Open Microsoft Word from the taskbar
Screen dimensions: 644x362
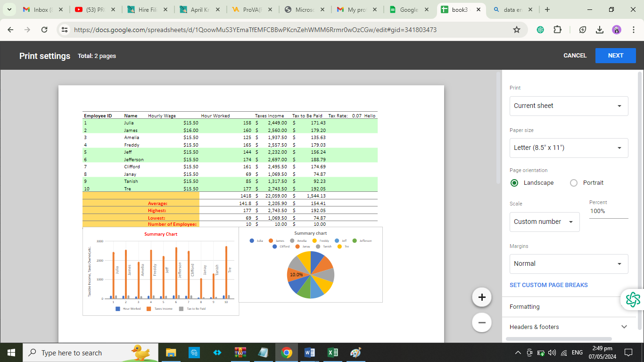click(309, 353)
